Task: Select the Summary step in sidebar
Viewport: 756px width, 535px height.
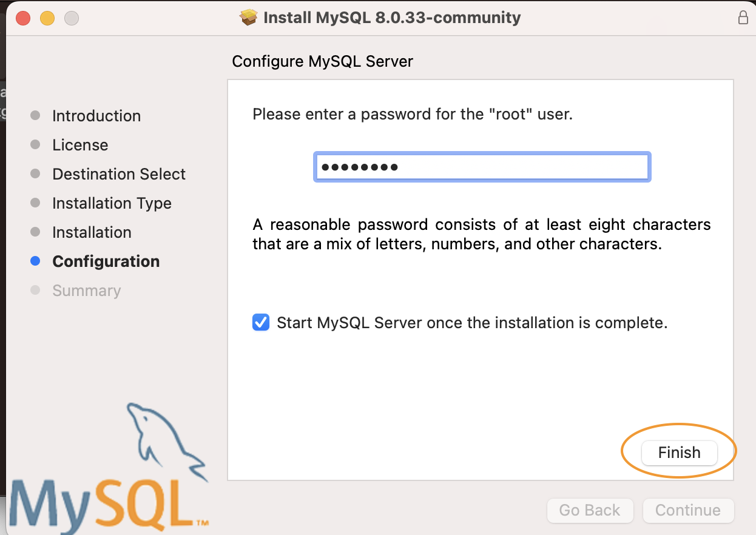Action: (86, 291)
